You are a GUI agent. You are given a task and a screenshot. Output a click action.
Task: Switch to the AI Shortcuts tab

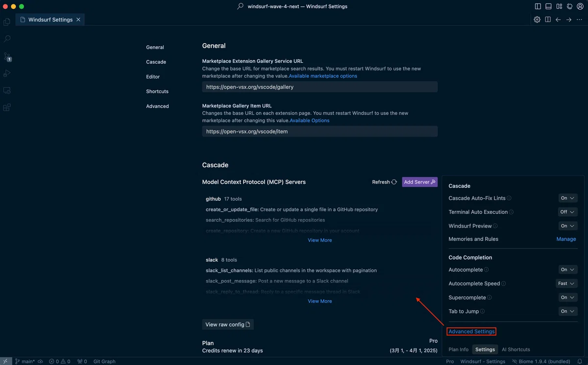515,349
